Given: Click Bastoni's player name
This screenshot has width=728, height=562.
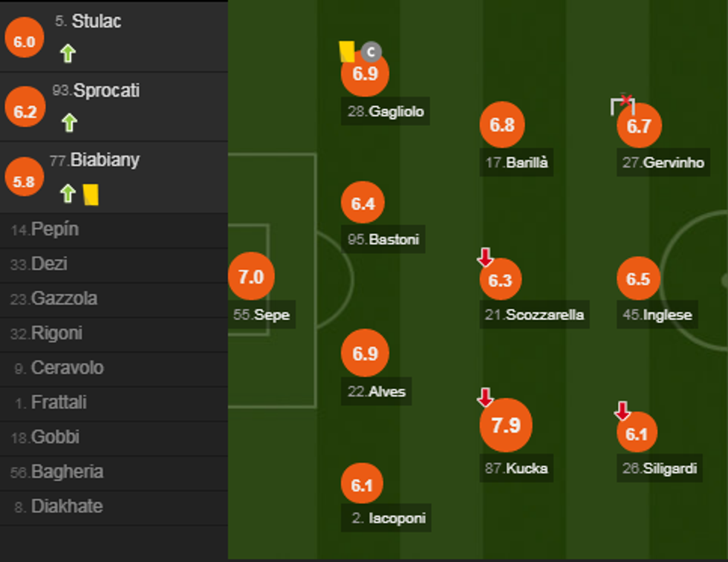Looking at the screenshot, I should coord(394,240).
